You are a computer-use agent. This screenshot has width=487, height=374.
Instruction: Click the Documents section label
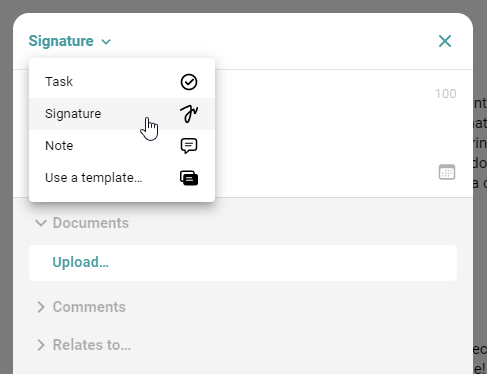[x=91, y=223]
